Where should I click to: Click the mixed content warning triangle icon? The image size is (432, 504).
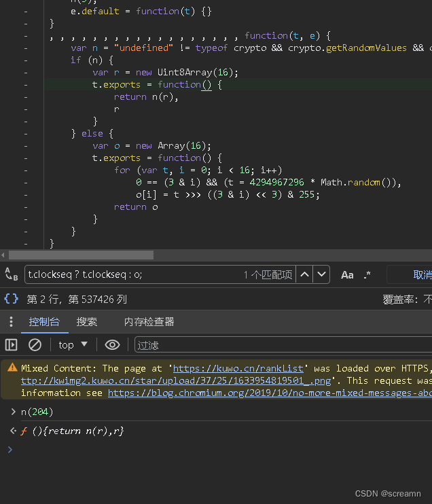[12, 367]
